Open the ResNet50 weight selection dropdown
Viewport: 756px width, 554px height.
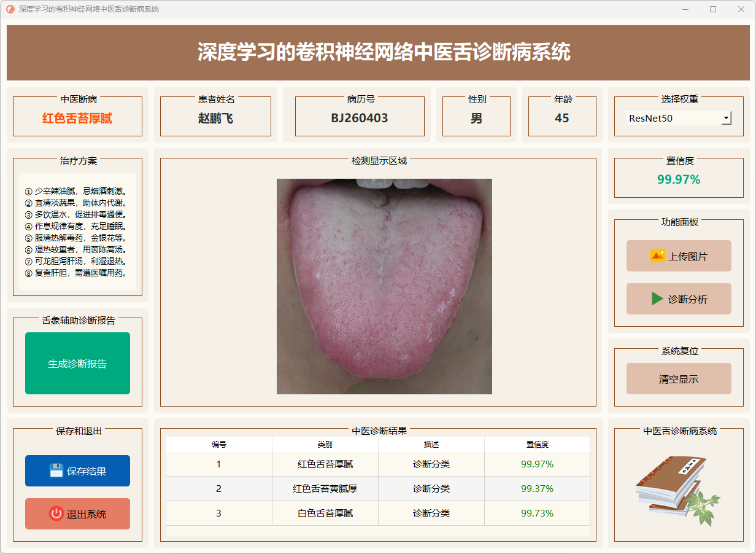coord(675,118)
